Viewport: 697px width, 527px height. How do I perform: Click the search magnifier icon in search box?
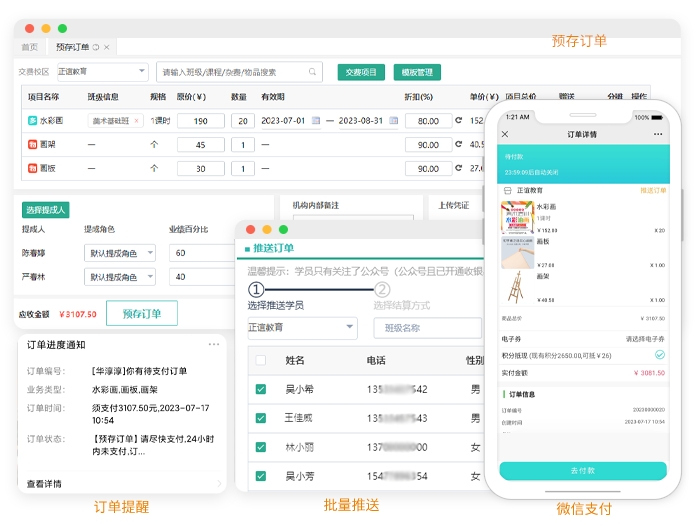coord(313,72)
